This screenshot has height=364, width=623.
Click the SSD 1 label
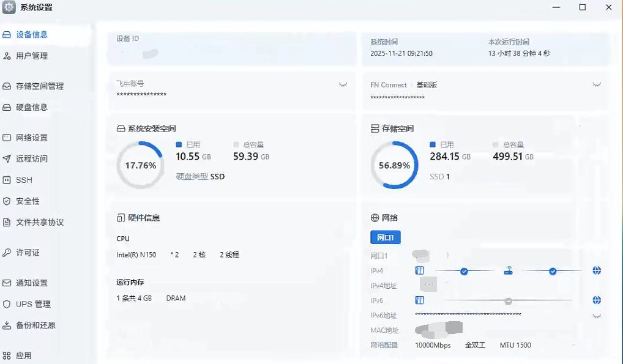(440, 176)
